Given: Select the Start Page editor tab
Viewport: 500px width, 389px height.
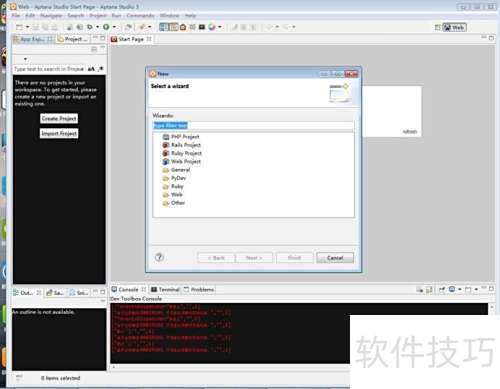Looking at the screenshot, I should 131,39.
